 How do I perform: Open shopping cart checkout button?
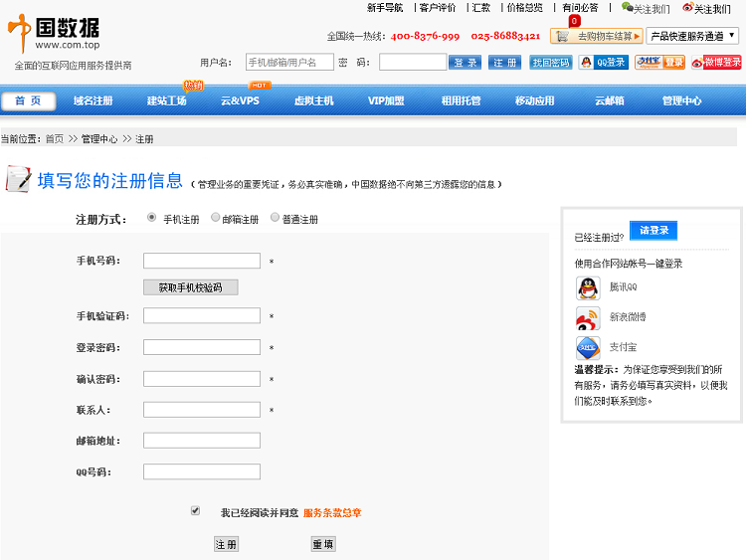(595, 36)
